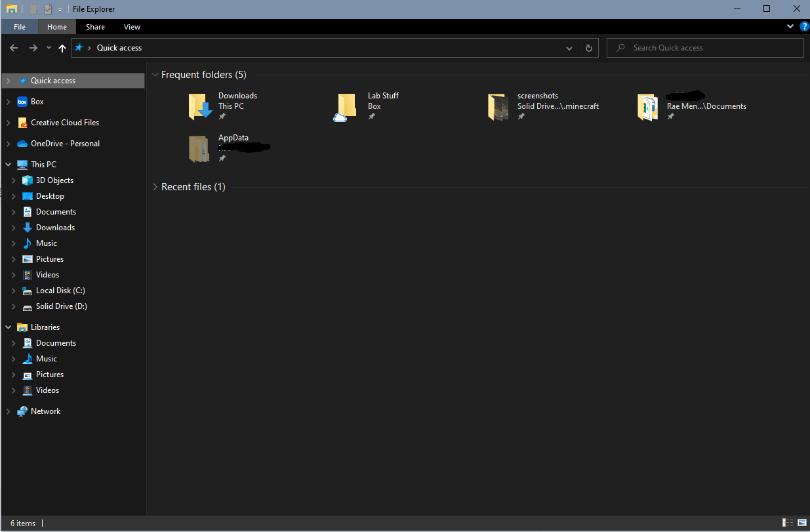Image resolution: width=810 pixels, height=532 pixels.
Task: Expand the Local Disk (C:) node
Action: coord(13,291)
